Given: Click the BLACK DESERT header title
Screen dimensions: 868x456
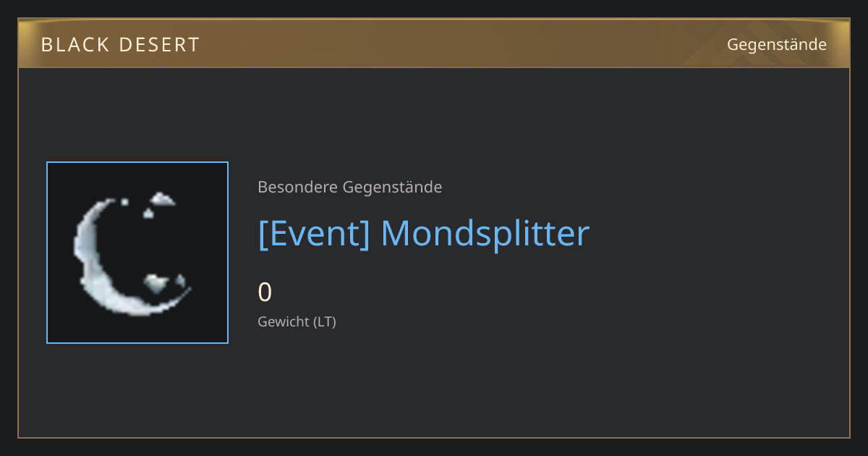Looking at the screenshot, I should (x=120, y=45).
